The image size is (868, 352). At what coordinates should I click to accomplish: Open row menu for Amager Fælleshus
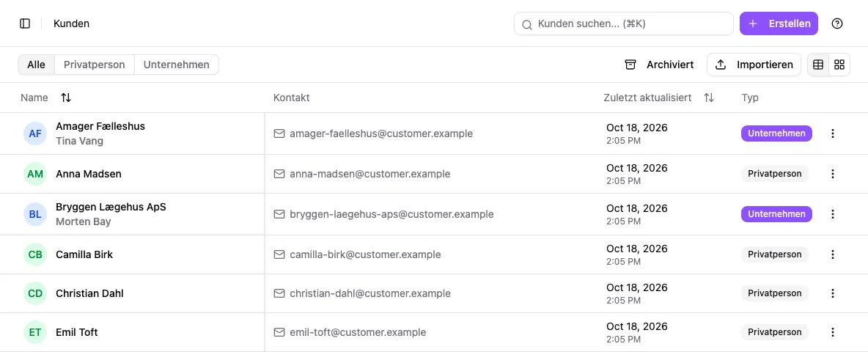tap(833, 133)
